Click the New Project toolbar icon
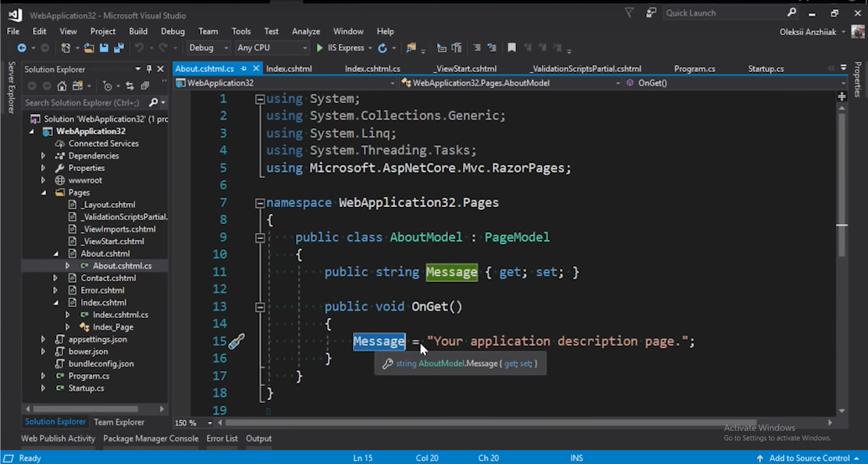This screenshot has width=868, height=464. click(x=66, y=48)
